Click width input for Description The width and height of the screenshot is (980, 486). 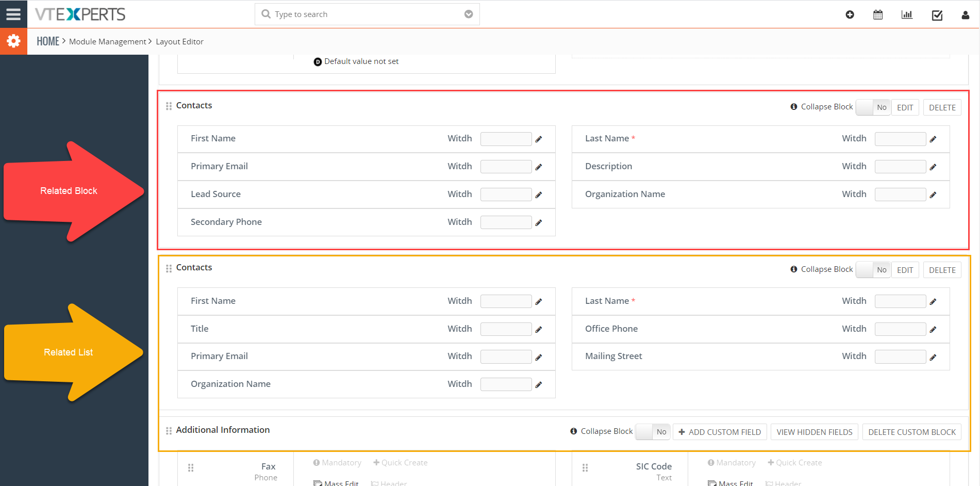click(900, 167)
